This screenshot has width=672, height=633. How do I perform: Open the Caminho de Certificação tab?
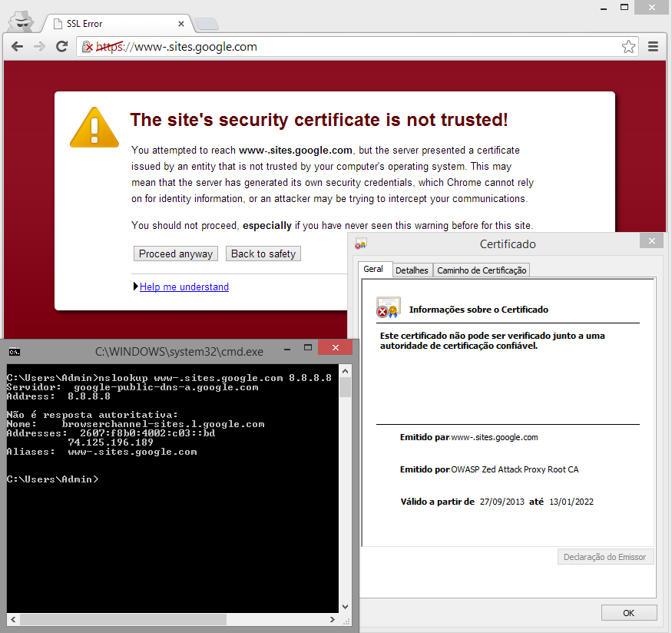coord(482,270)
